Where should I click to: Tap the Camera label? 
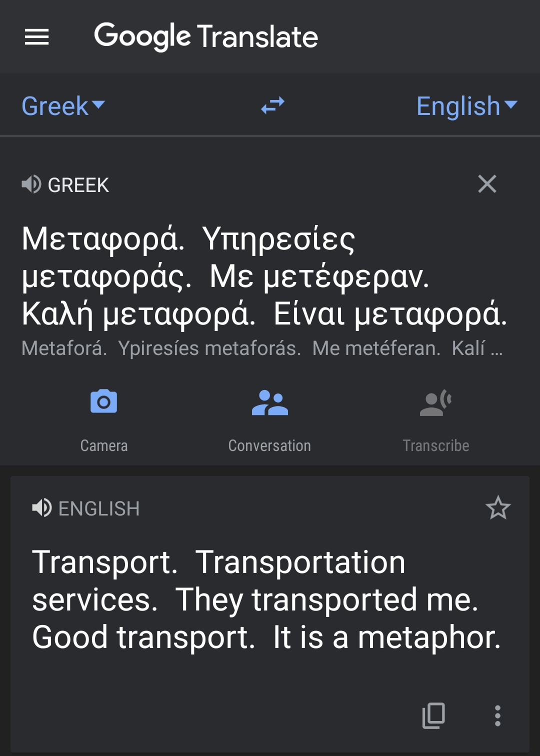(104, 445)
